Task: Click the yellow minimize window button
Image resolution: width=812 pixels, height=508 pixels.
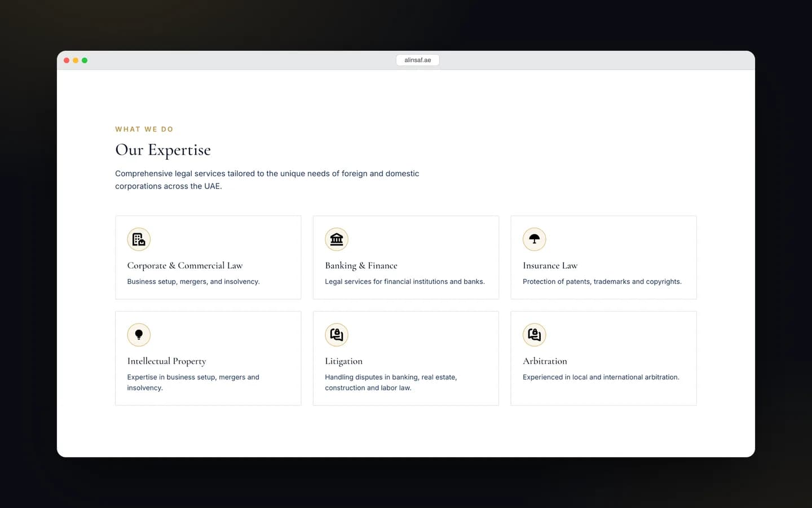Action: (76, 60)
